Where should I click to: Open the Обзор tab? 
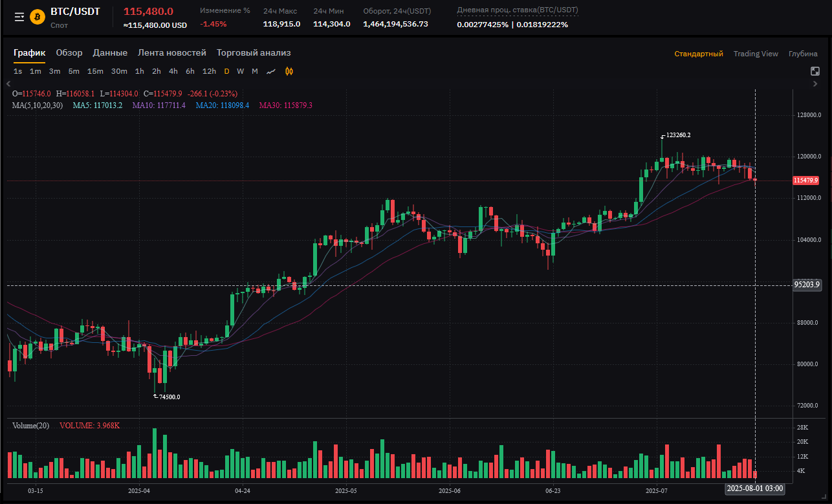[69, 53]
